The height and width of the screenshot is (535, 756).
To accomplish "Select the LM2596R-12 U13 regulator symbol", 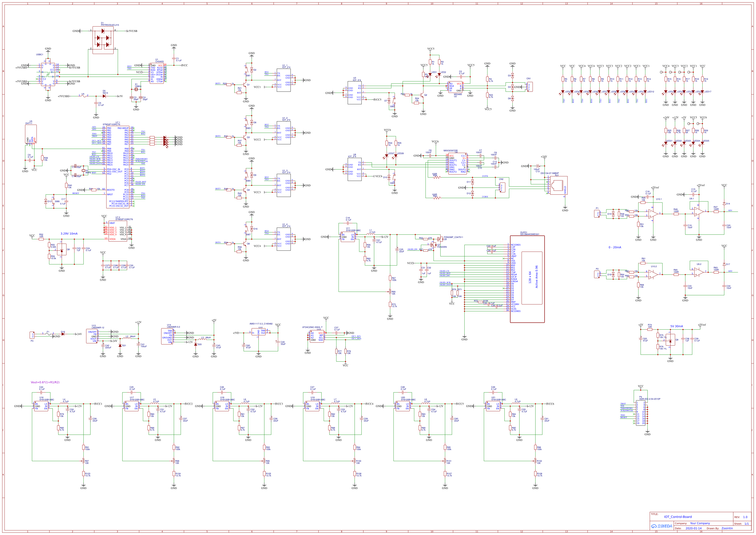I will pos(92,336).
